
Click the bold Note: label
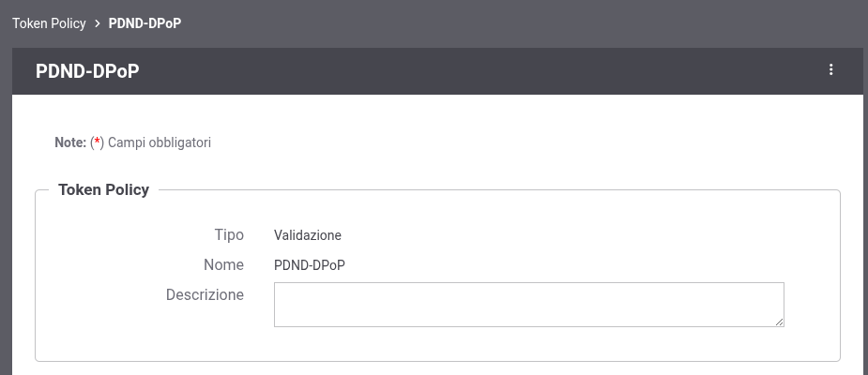(70, 142)
